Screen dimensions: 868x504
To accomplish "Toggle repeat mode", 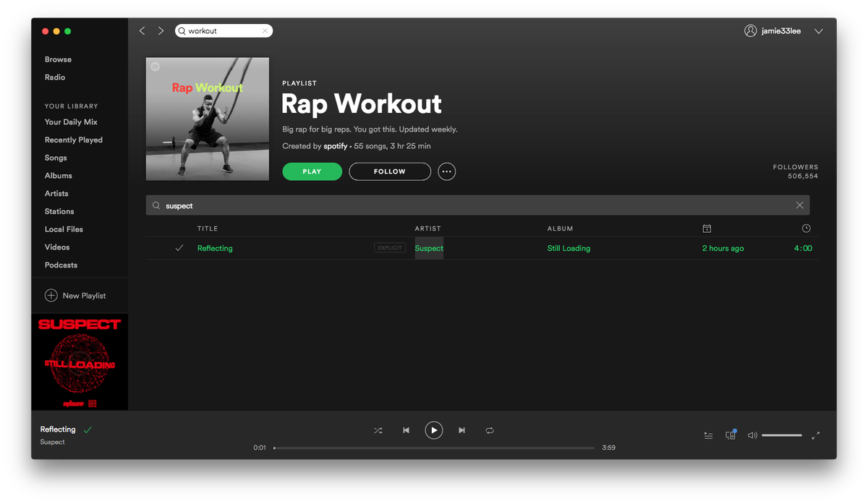I will click(x=490, y=430).
